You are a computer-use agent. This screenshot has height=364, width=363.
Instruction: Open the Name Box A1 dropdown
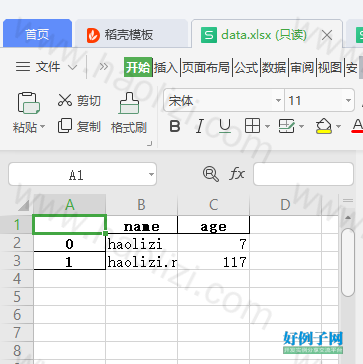[151, 174]
